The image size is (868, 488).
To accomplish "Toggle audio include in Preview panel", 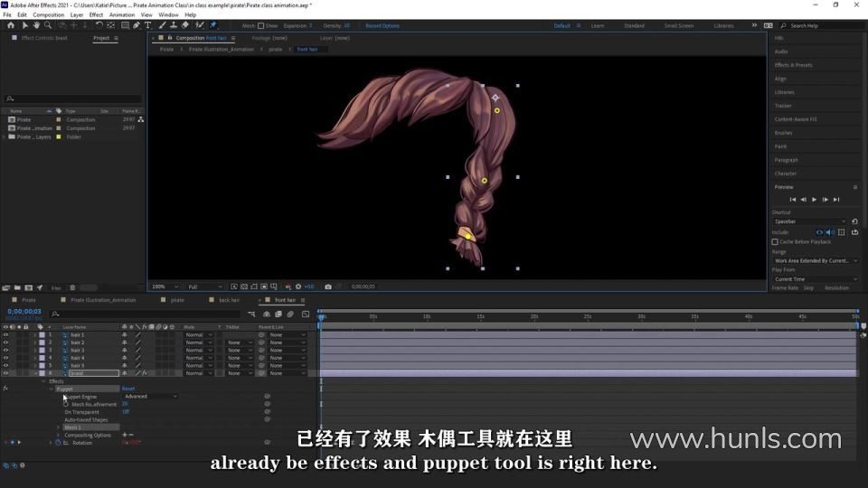I will click(x=830, y=232).
